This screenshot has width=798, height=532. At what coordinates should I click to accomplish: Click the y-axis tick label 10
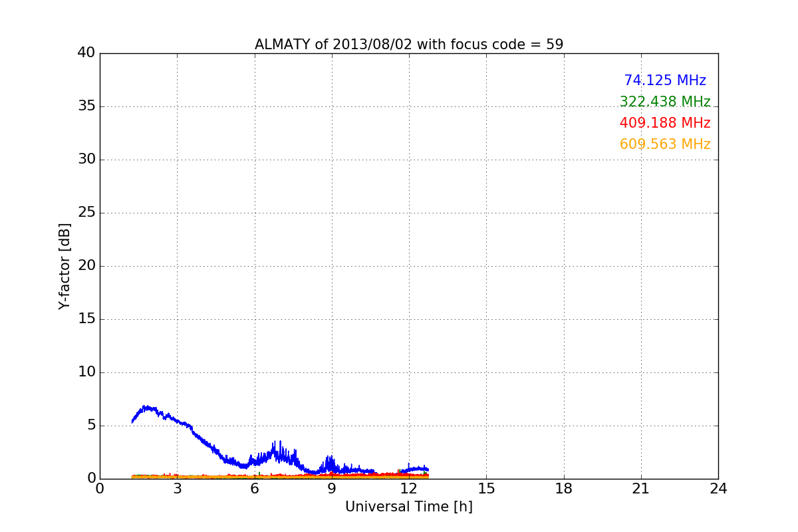86,372
